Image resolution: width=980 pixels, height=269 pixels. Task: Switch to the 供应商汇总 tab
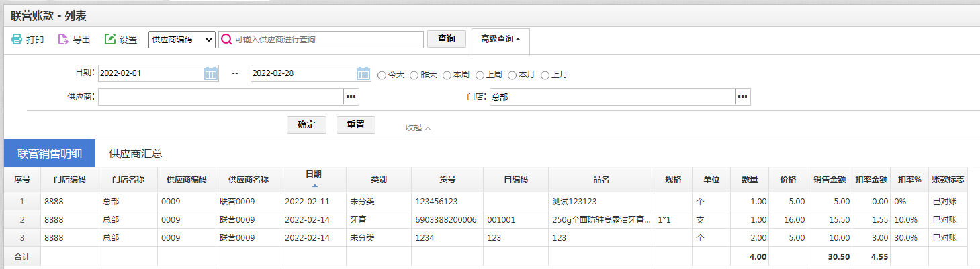pos(136,153)
